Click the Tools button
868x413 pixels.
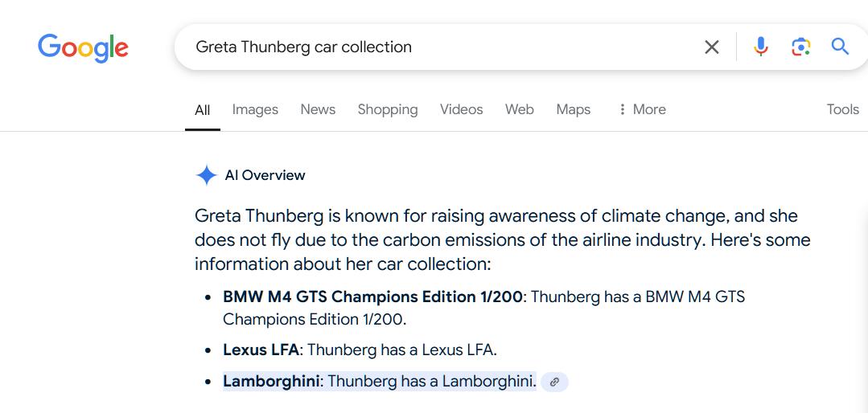[842, 109]
